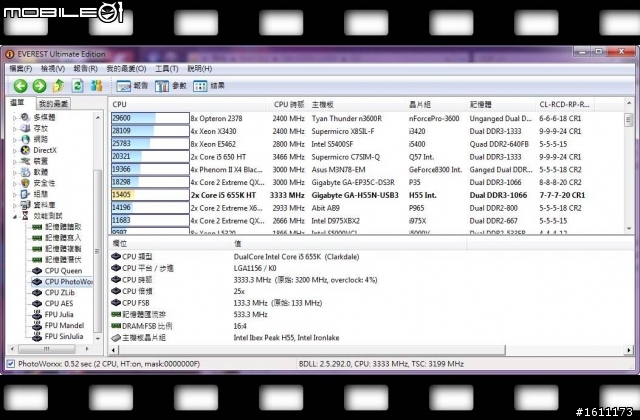640x420 pixels.
Task: Open the 報告 report toolbar button
Action: [x=132, y=86]
